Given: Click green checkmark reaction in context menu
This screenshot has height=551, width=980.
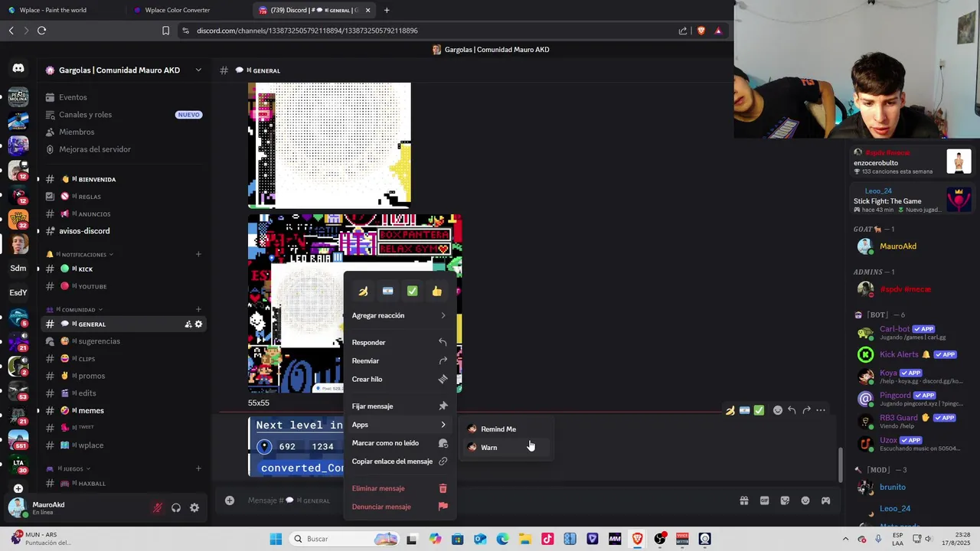Looking at the screenshot, I should point(412,291).
